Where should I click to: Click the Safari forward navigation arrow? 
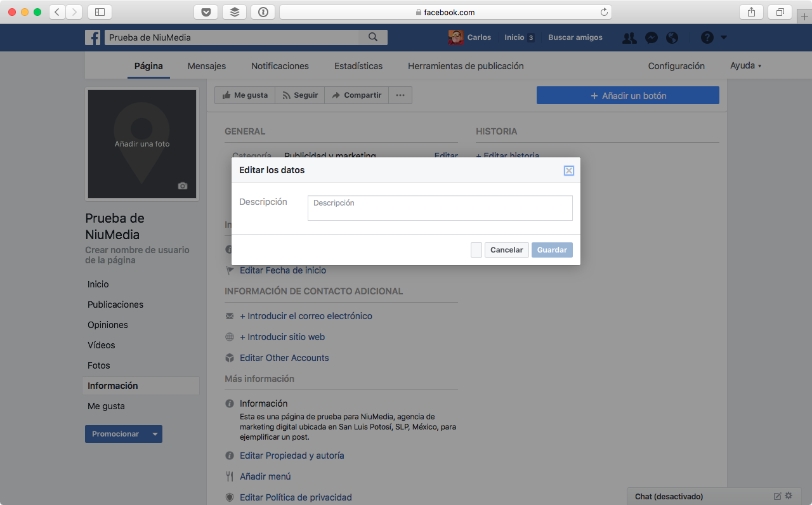(74, 12)
